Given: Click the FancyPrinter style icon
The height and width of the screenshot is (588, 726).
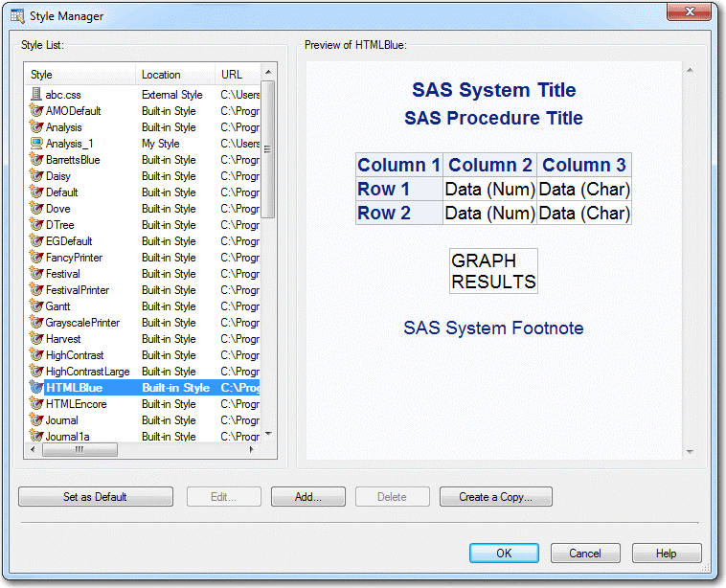Looking at the screenshot, I should (36, 257).
